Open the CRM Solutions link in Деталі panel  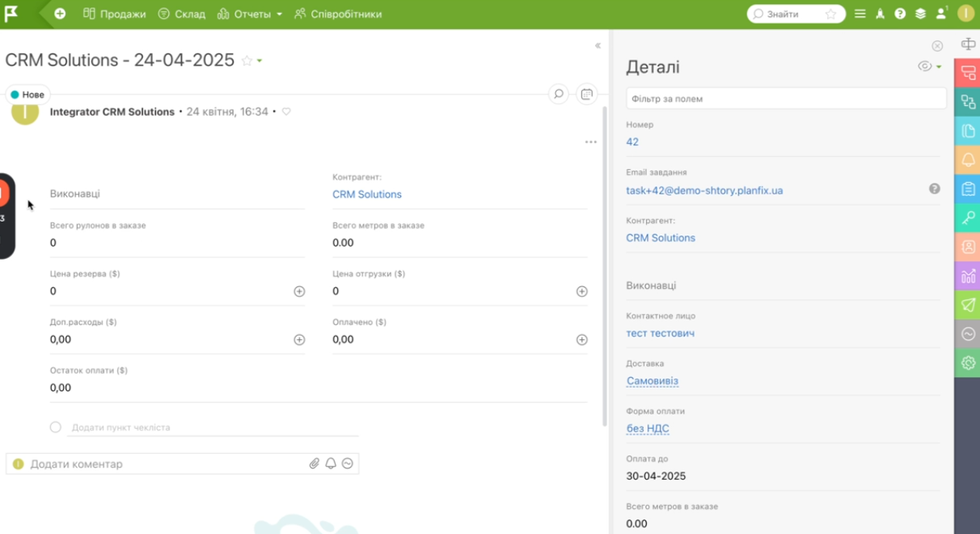coord(661,238)
